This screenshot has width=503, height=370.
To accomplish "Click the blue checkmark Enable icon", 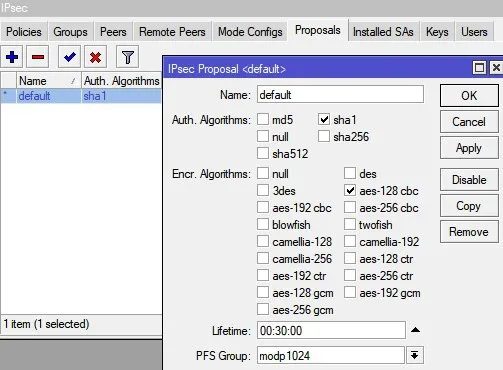I will tap(69, 57).
